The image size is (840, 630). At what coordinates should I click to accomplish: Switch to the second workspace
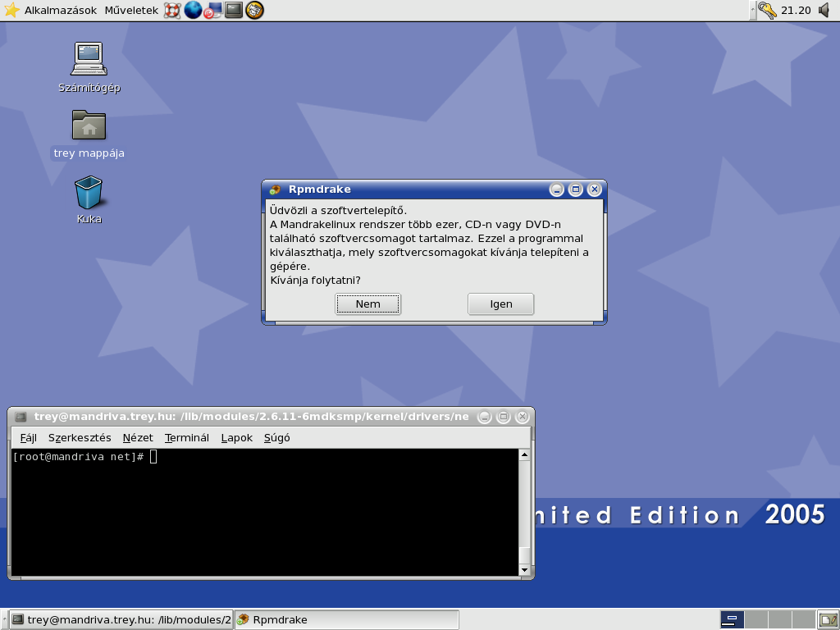point(756,620)
